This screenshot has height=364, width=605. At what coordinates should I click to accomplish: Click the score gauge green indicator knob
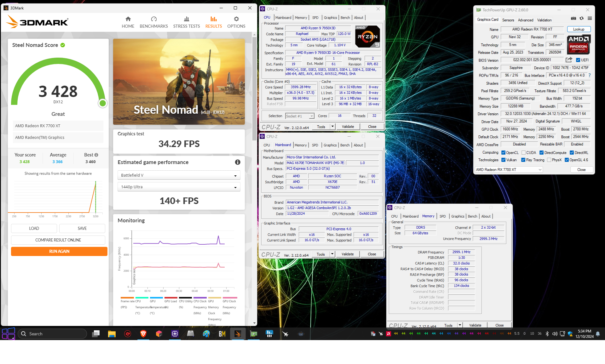[x=102, y=103]
